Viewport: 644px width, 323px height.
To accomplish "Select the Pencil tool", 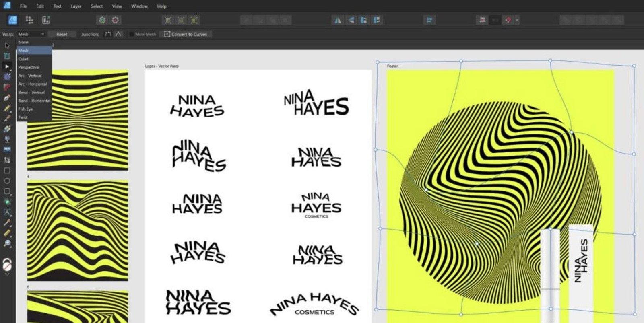I will pyautogui.click(x=7, y=108).
